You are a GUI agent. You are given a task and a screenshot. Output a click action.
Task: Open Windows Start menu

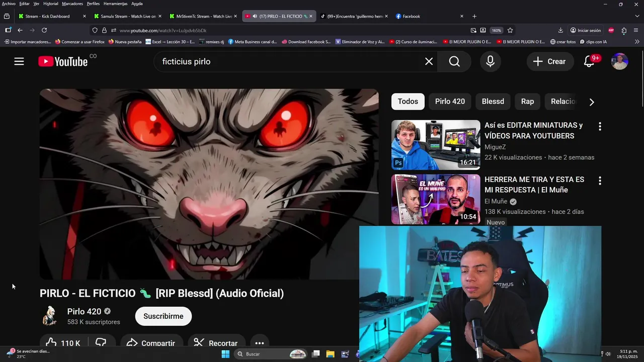(225, 354)
